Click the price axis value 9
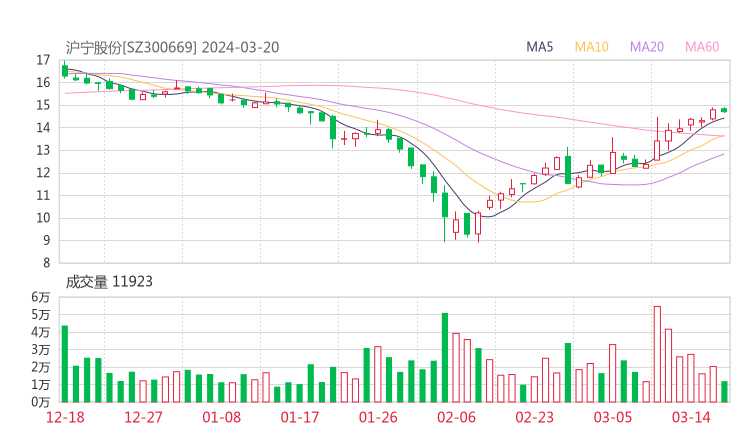740x440 pixels. click(x=46, y=241)
